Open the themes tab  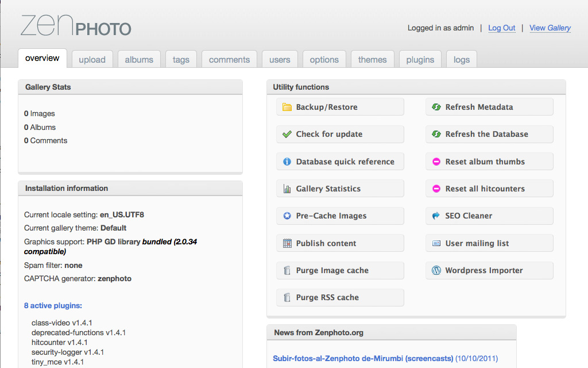click(x=373, y=59)
